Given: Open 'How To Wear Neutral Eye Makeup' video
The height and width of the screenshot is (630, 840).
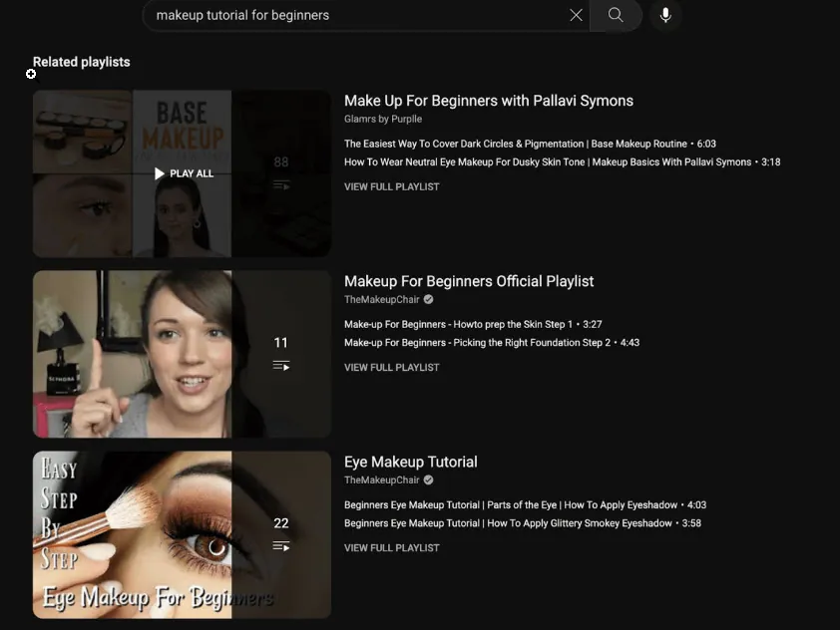Looking at the screenshot, I should click(x=562, y=161).
